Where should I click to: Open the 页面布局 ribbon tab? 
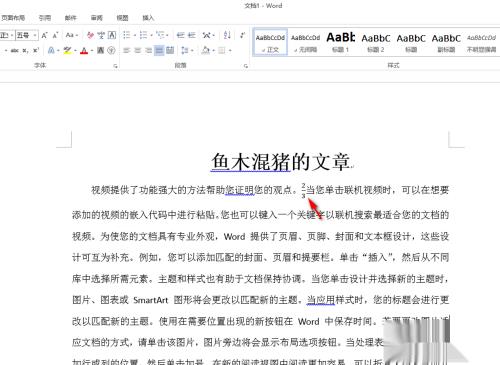13,18
